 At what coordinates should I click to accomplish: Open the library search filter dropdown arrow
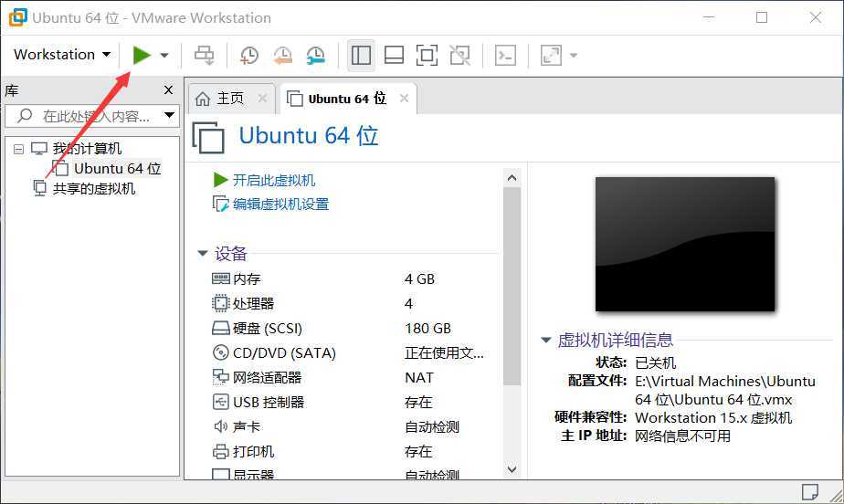pyautogui.click(x=170, y=115)
